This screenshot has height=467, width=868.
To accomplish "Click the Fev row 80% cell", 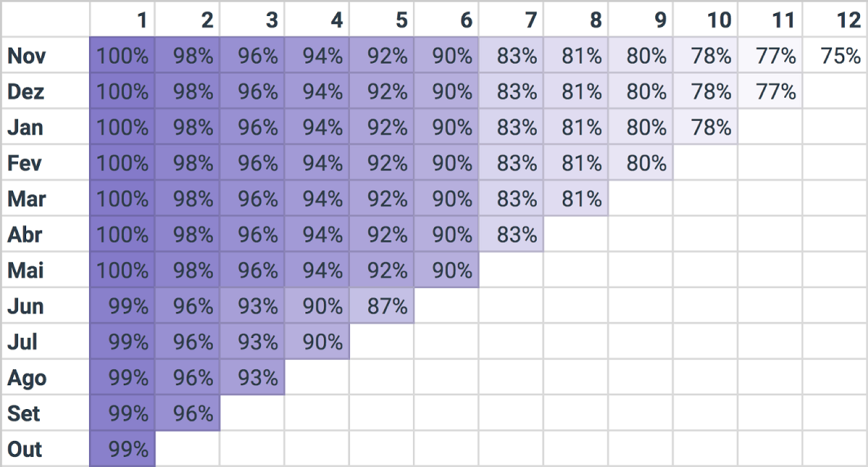I will tap(640, 163).
